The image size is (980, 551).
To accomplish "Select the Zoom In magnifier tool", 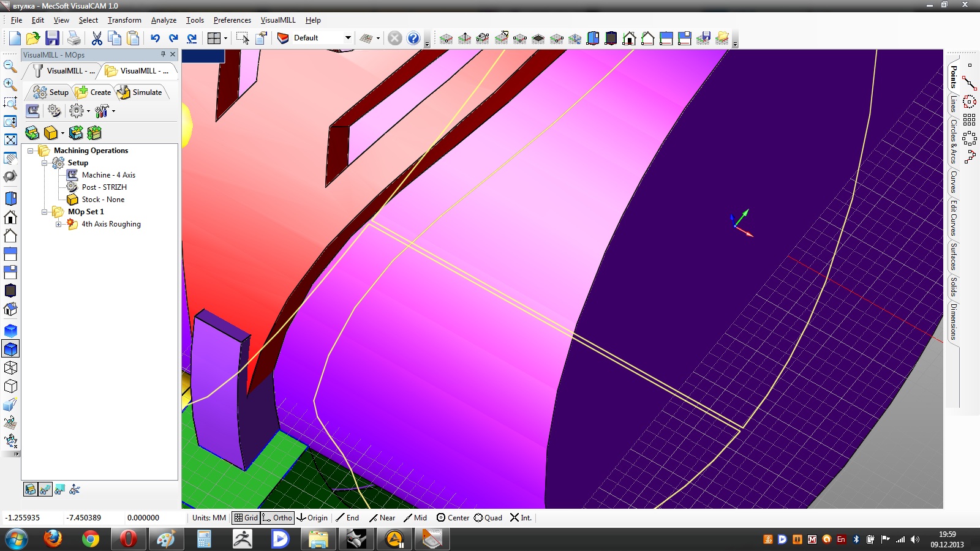I will 10,84.
